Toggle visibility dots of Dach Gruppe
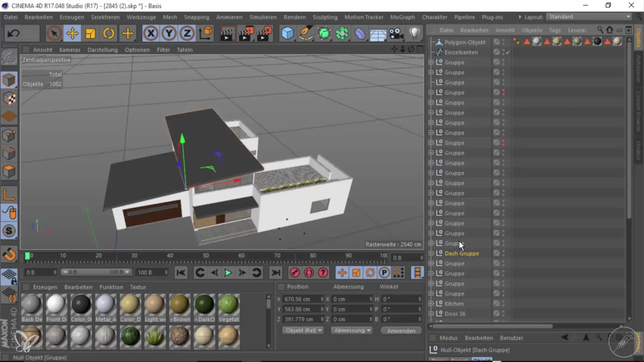Screen dimensions: 644x362 [x=503, y=253]
